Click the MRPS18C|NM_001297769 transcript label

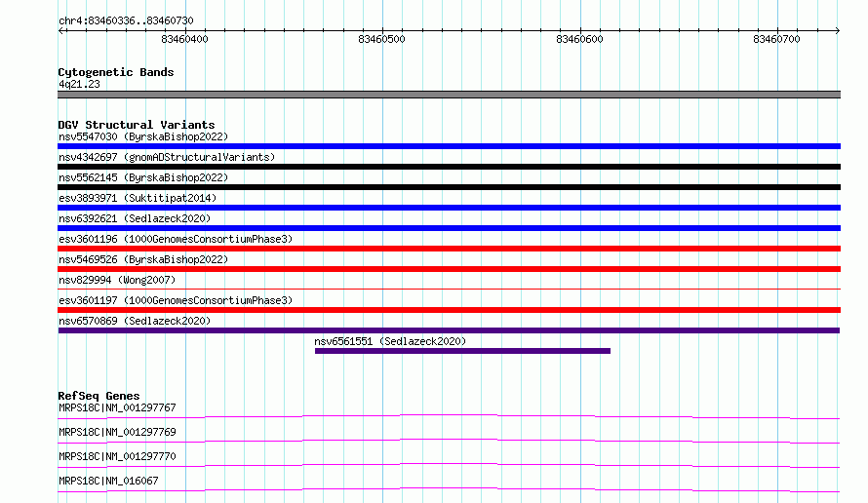click(x=117, y=432)
